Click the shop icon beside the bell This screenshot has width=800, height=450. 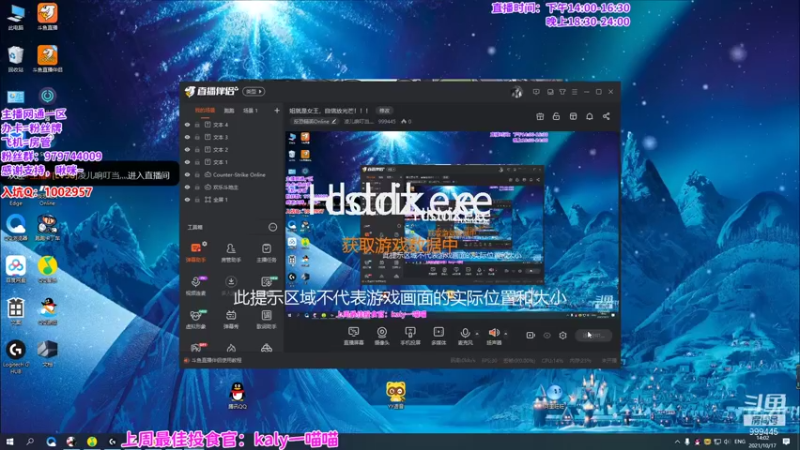pos(573,116)
